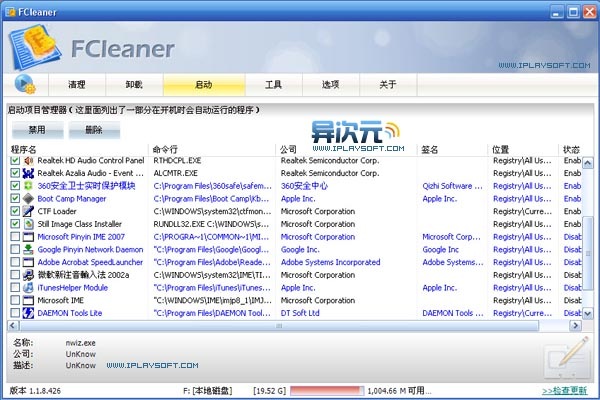Enable the Microsoft Pinyin IME 2007 checkbox

14,237
